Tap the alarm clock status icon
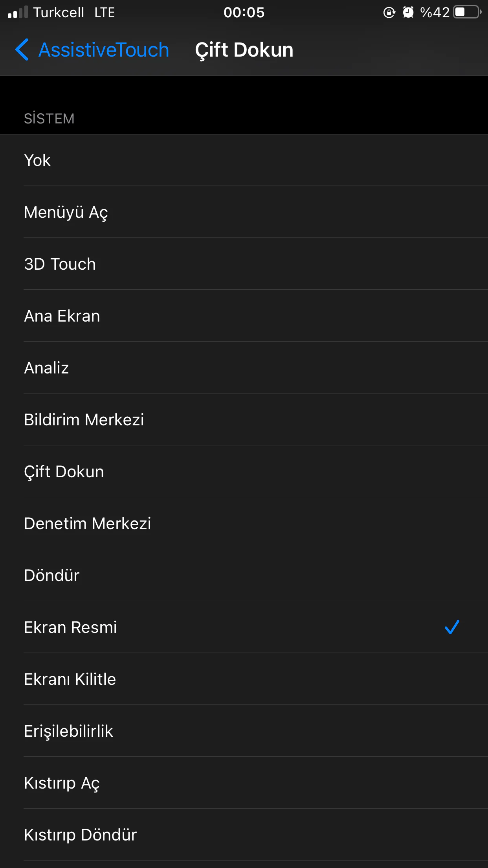The image size is (488, 868). (x=408, y=13)
